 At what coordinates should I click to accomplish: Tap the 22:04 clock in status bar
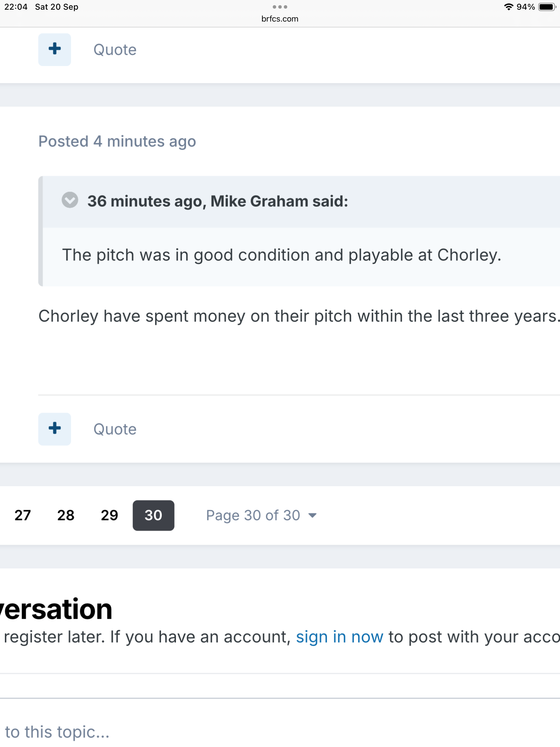(x=16, y=7)
